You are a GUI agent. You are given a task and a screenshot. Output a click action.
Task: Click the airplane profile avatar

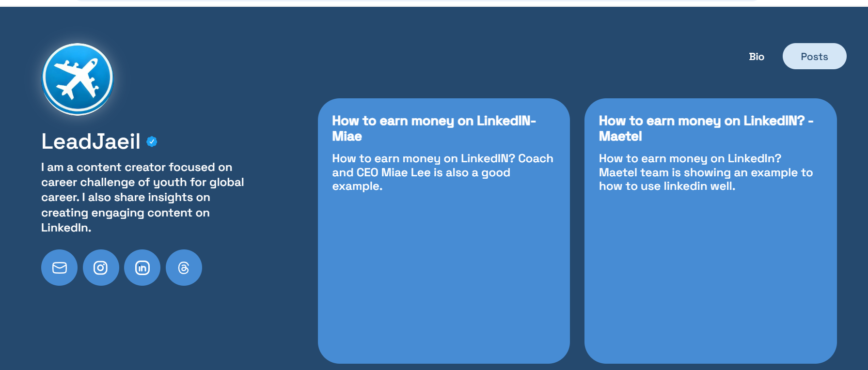(x=78, y=79)
